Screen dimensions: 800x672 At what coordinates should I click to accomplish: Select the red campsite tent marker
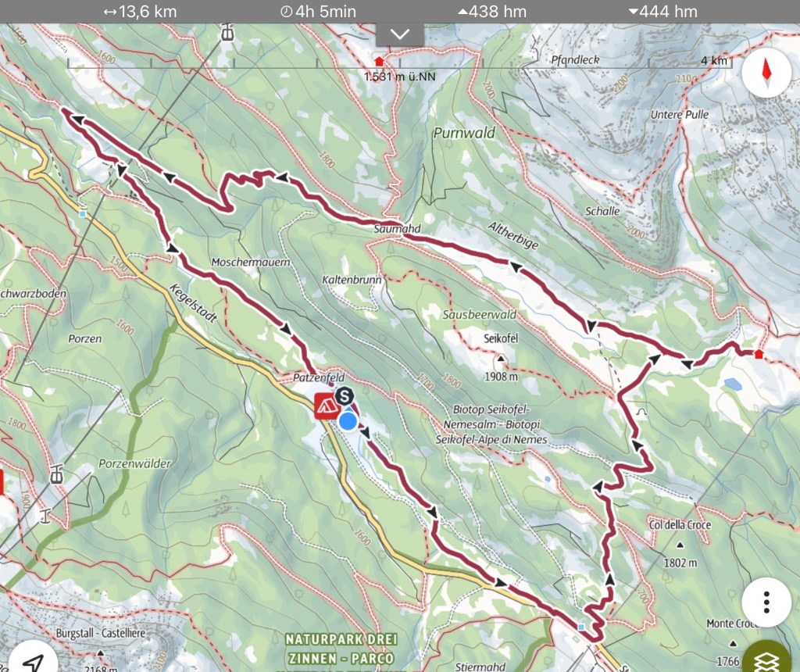[327, 406]
